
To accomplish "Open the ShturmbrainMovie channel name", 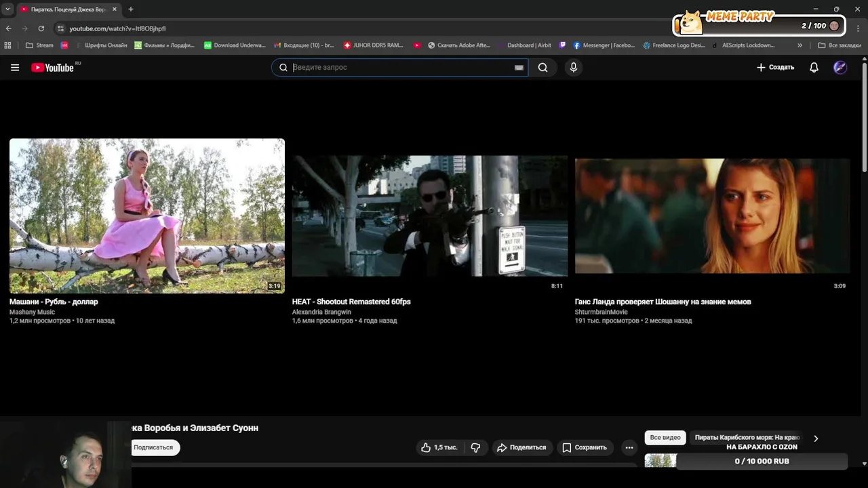I will (x=601, y=312).
